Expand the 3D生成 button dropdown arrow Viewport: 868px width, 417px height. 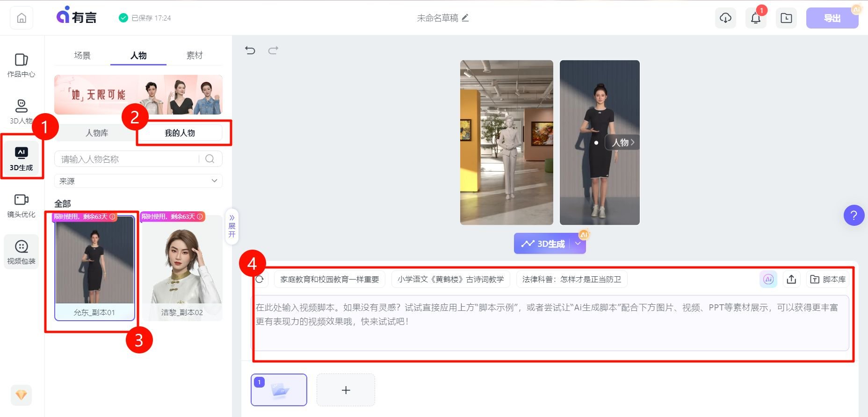[x=578, y=244]
